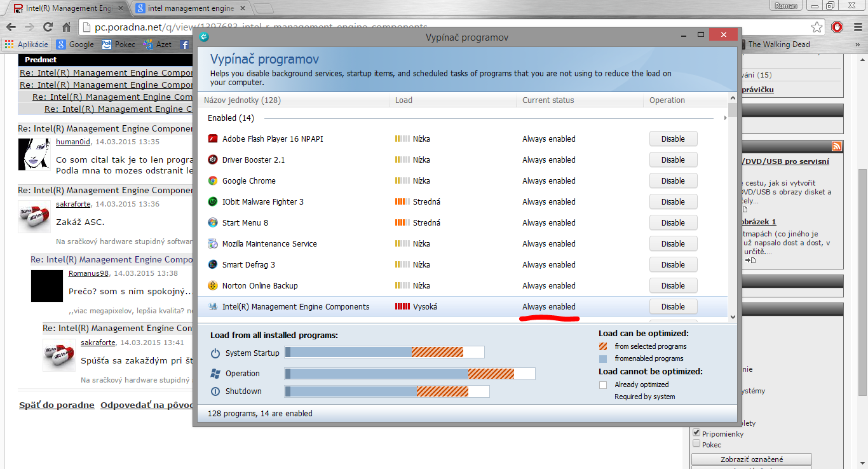Open a new Chrome tab
The width and height of the screenshot is (868, 469).
click(264, 9)
